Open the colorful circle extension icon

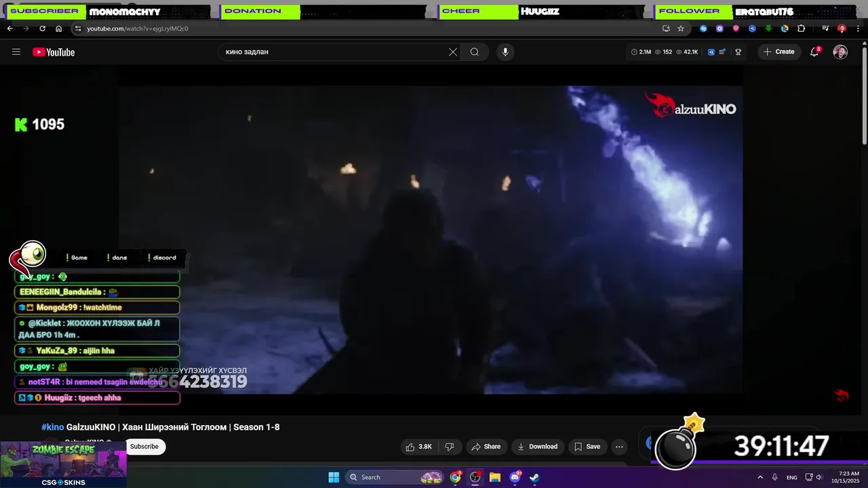point(785,28)
